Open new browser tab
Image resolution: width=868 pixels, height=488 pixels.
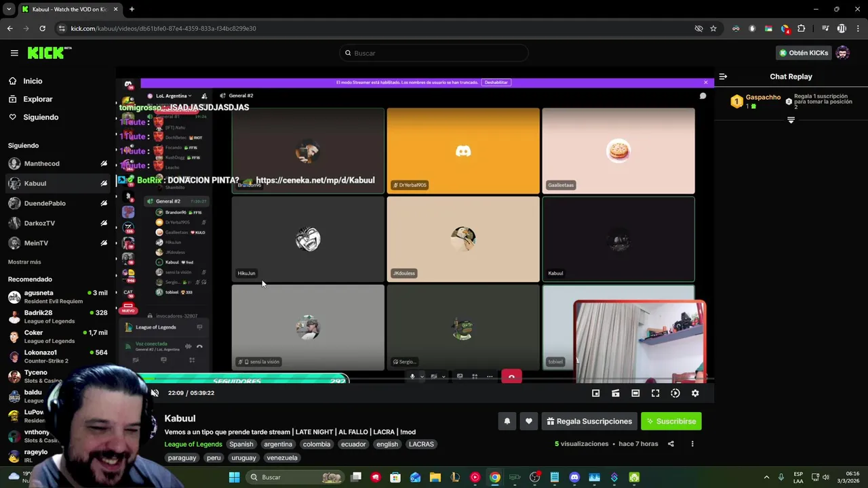pos(132,9)
